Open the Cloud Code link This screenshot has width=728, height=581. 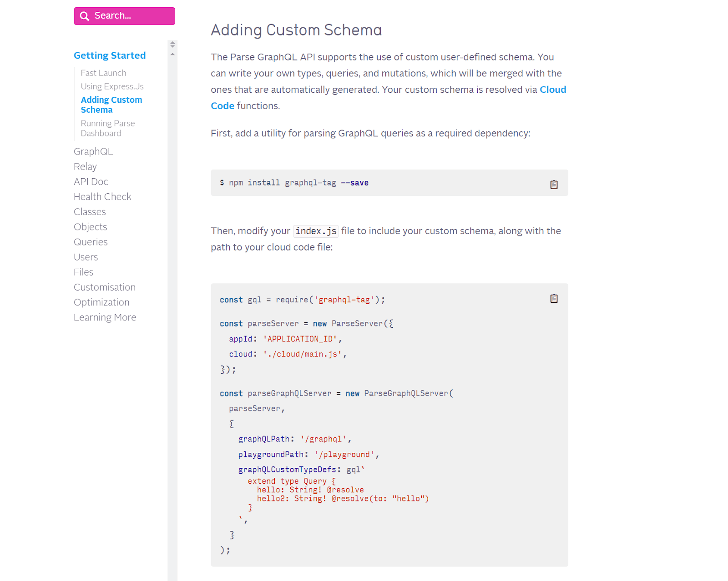tap(552, 90)
